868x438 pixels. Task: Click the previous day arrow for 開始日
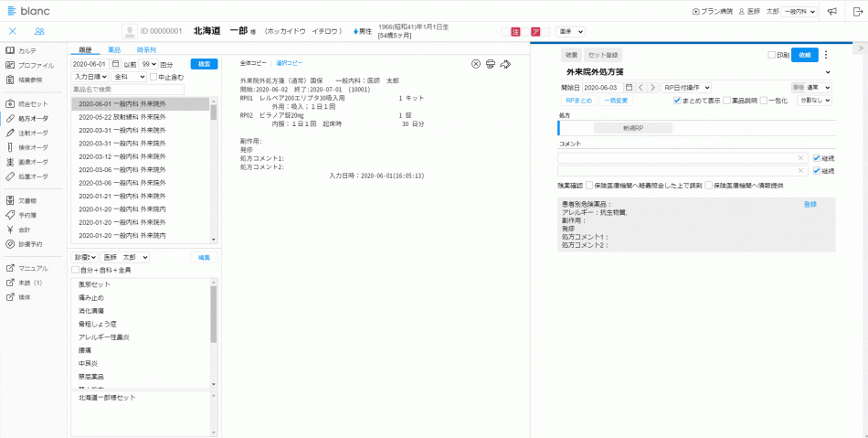click(x=640, y=88)
